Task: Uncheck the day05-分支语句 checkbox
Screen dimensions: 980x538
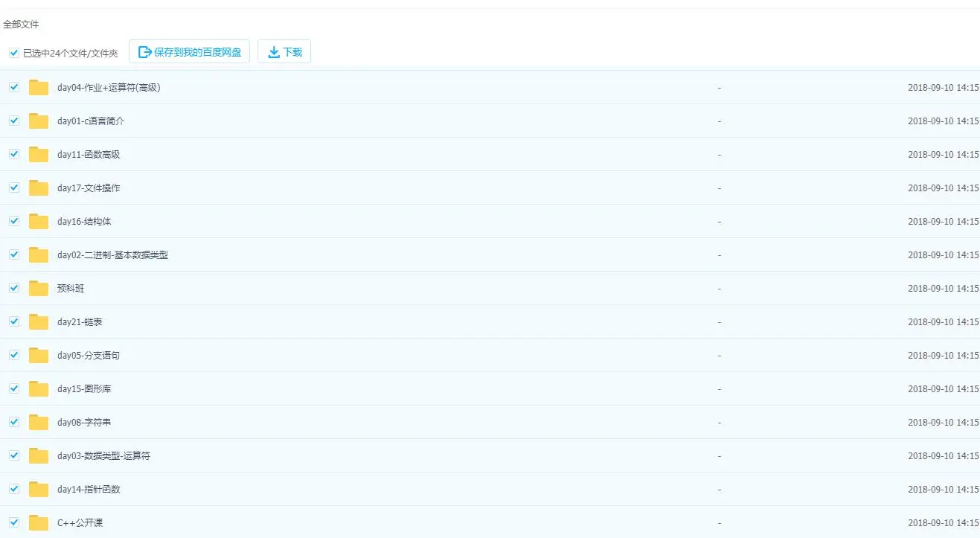Action: (14, 355)
